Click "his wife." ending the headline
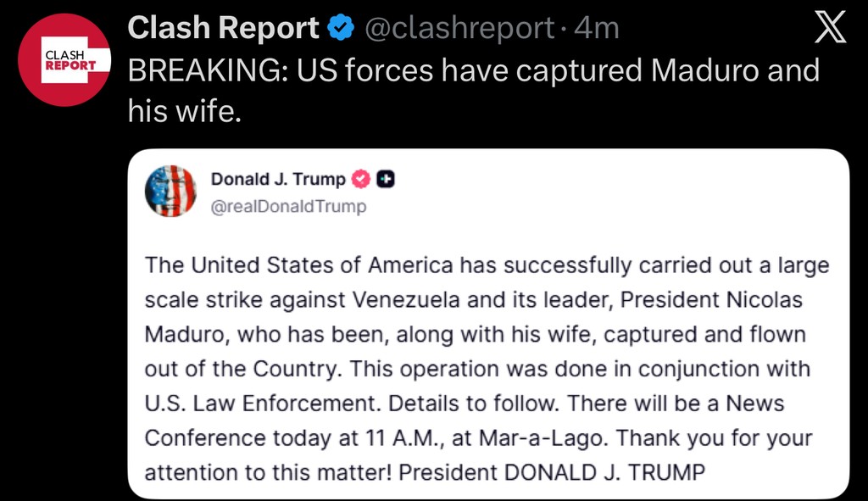Screen dimensions: 868x501 tap(185, 109)
